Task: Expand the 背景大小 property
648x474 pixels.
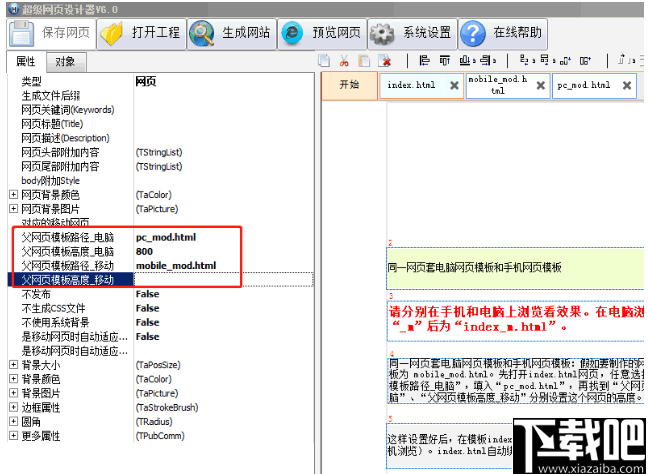Action: point(14,364)
